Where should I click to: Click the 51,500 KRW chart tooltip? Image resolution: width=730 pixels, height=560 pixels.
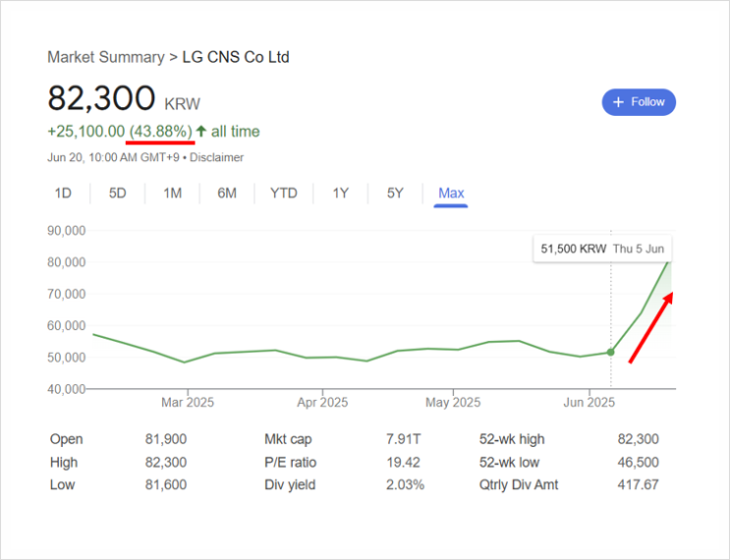(602, 249)
